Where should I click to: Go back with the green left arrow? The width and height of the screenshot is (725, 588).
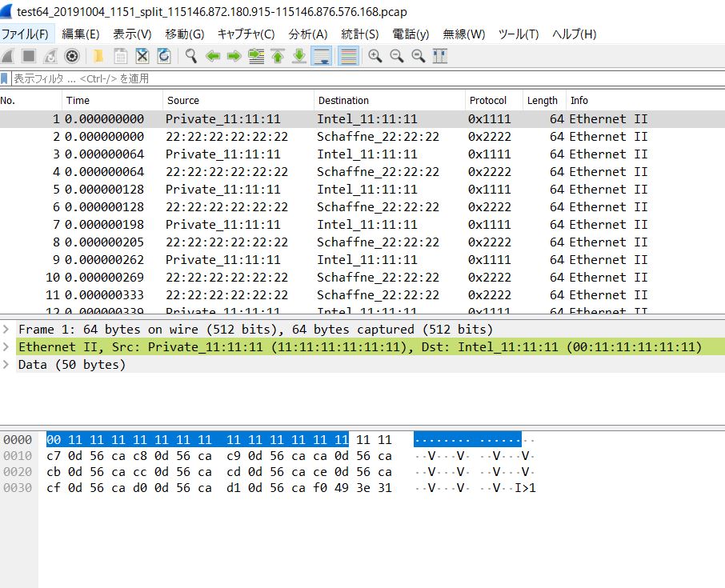tap(213, 56)
